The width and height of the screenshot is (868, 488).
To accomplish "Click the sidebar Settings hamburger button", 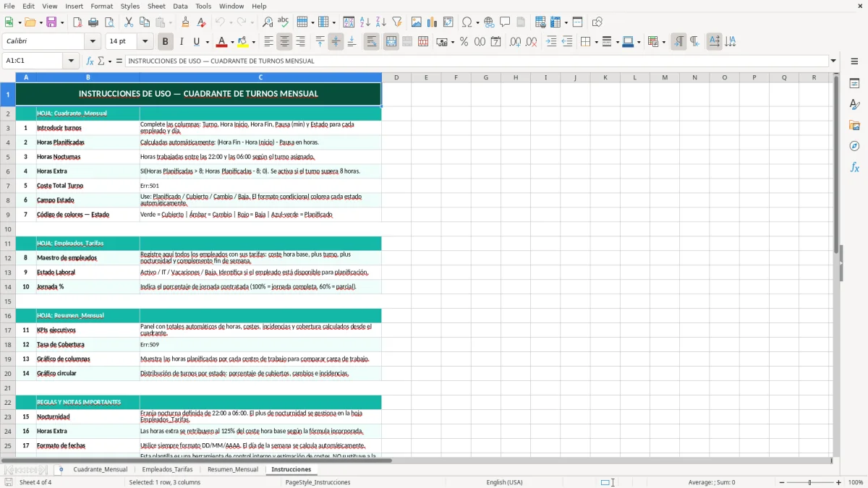I will tap(854, 61).
